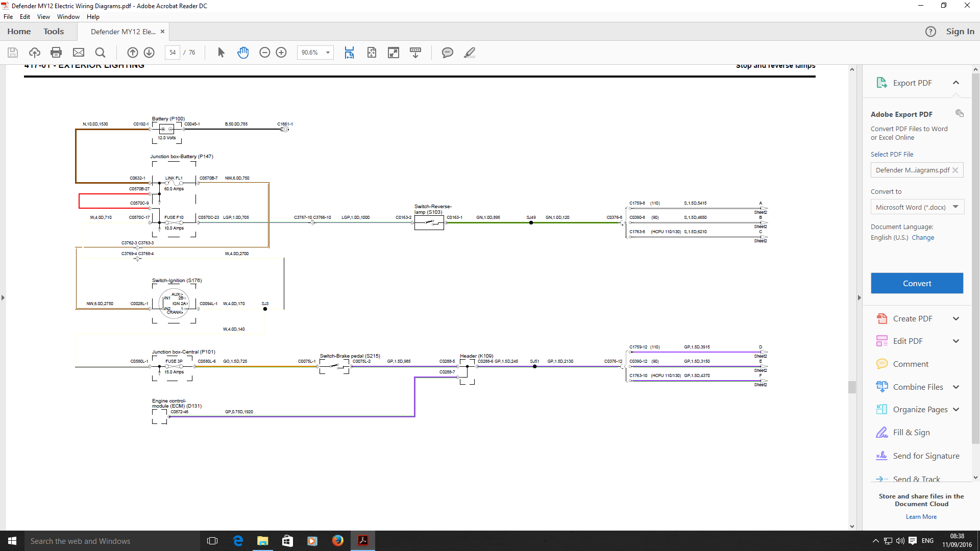
Task: Close the Defender MY12 document tab
Action: coord(163,32)
